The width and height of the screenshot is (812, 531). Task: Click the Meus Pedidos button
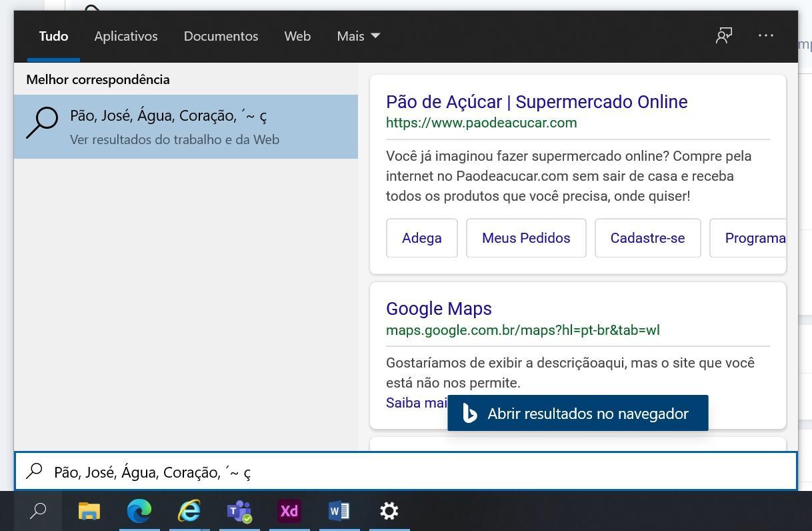(526, 238)
